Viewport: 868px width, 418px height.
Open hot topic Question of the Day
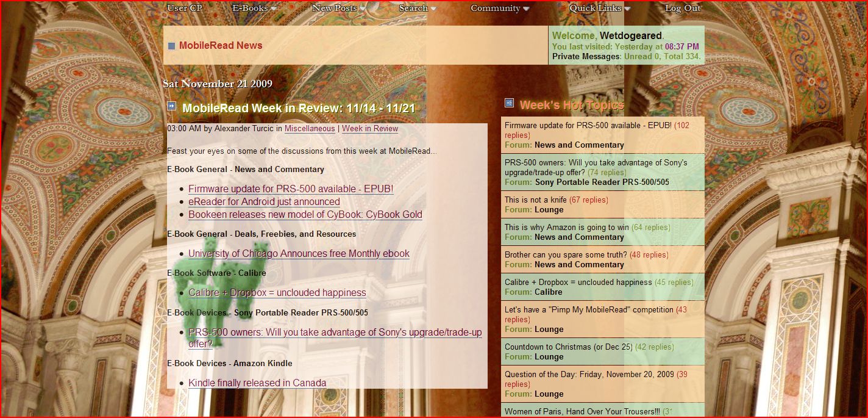coord(589,374)
